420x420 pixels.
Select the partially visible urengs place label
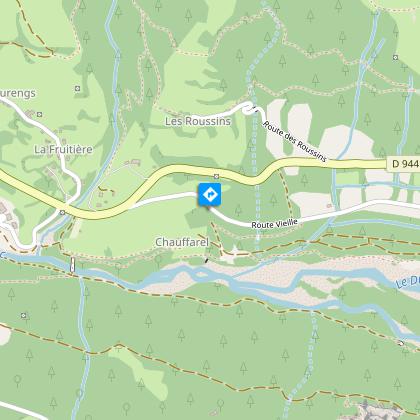[x=17, y=93]
